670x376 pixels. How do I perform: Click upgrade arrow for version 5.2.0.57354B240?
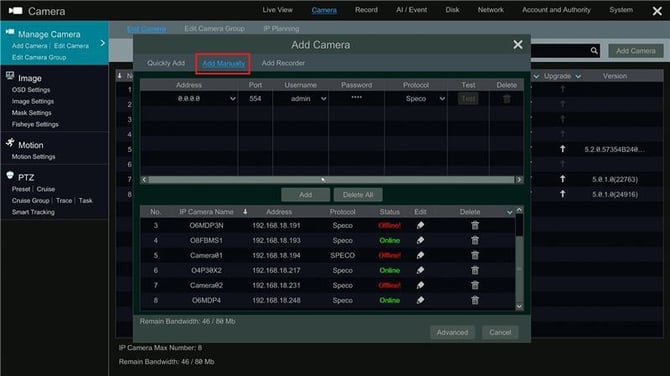[x=563, y=149]
